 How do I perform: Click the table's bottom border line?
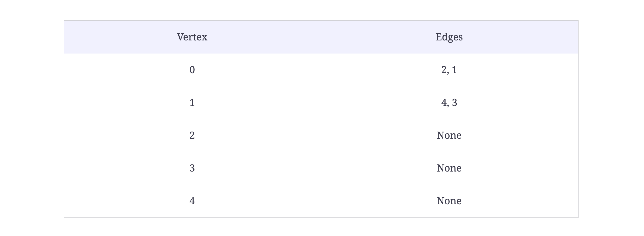(x=321, y=218)
